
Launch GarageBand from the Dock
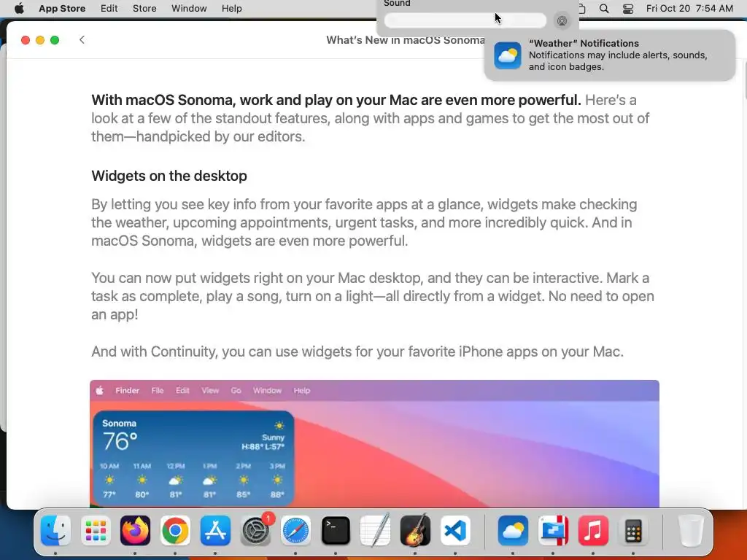(x=415, y=530)
